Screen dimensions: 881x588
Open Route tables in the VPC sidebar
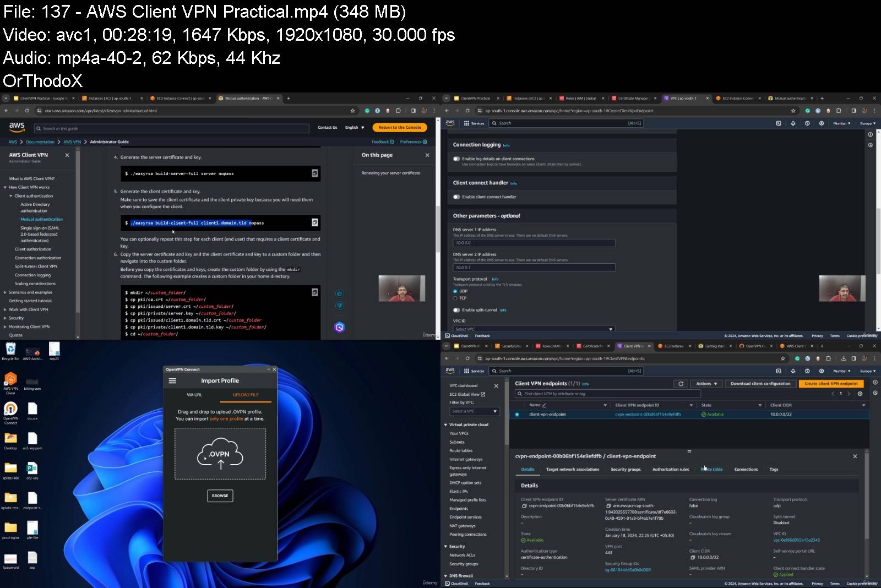tap(461, 451)
